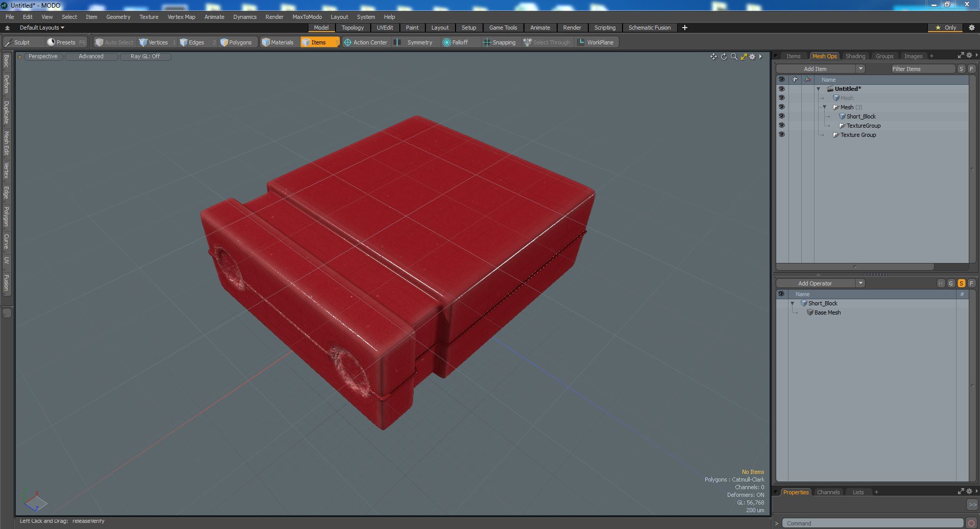Image resolution: width=980 pixels, height=529 pixels.
Task: Open the Properties panel gear settings
Action: coord(969,492)
